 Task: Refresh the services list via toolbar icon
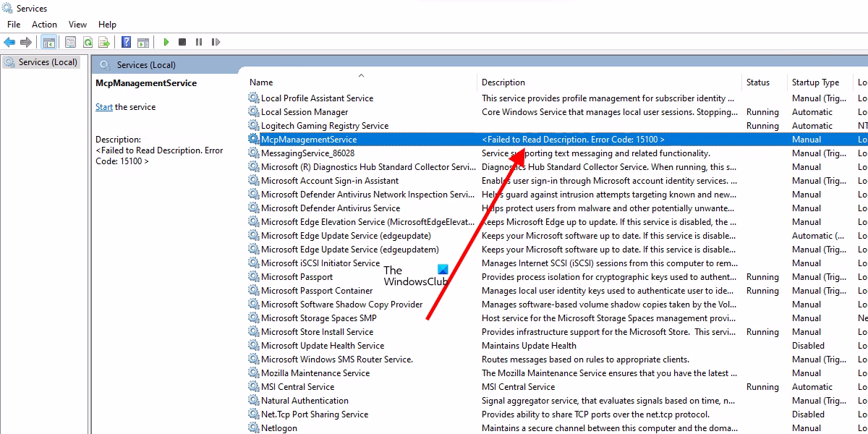point(88,41)
